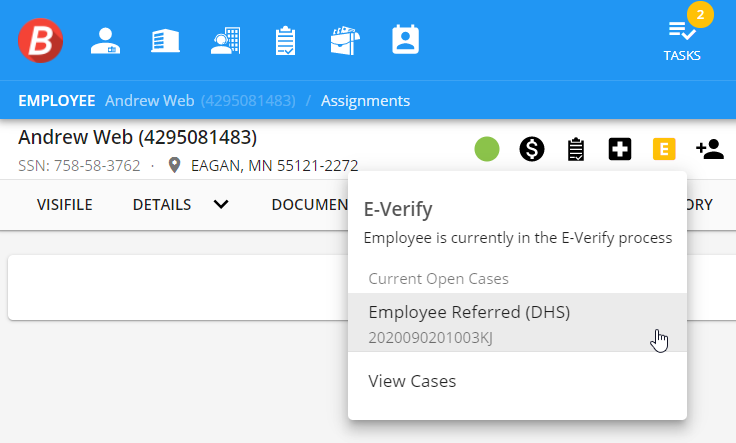
Task: Click the medical plus status icon
Action: point(620,149)
